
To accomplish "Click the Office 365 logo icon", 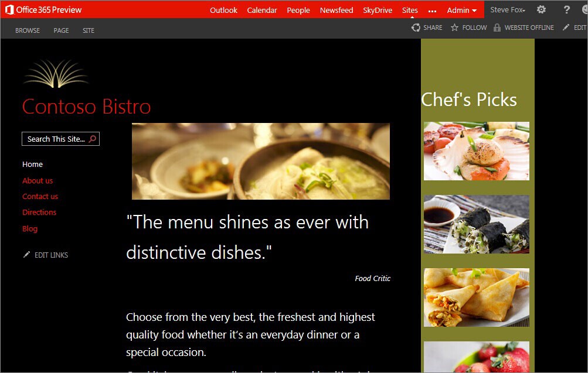I will pyautogui.click(x=9, y=10).
